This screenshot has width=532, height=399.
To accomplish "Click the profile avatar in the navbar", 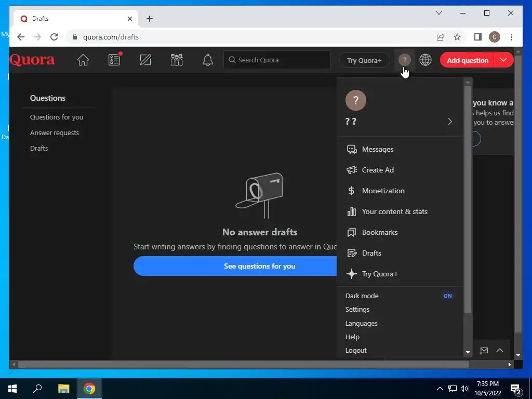I will click(404, 60).
